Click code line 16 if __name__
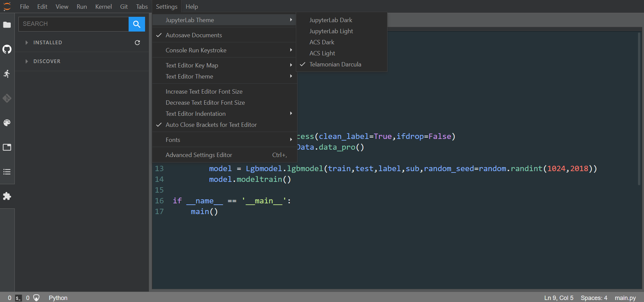 pos(232,201)
